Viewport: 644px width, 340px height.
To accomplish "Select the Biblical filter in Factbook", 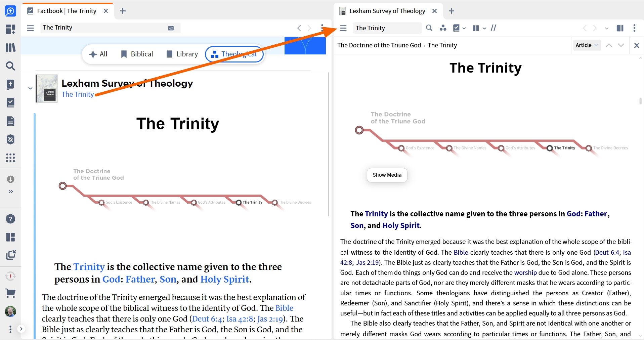I will tap(137, 54).
